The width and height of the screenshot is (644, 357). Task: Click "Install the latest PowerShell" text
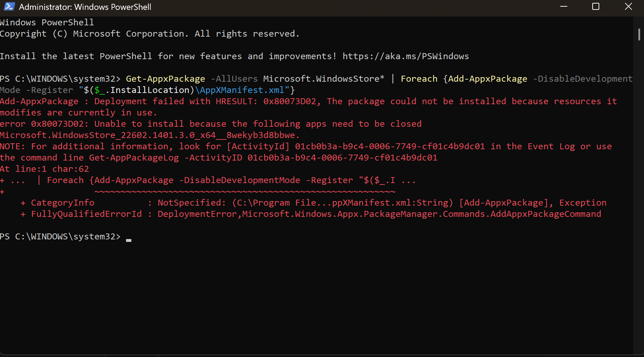tap(76, 56)
